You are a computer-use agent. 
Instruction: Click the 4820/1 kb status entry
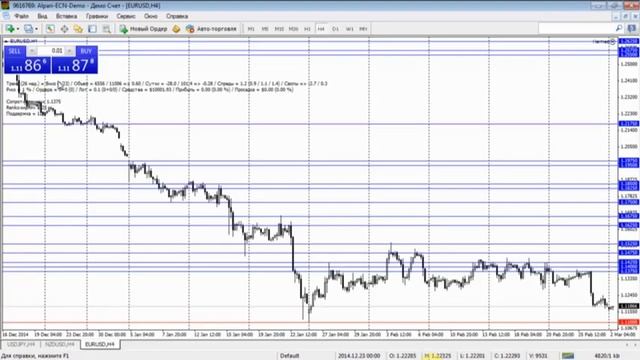click(x=607, y=356)
